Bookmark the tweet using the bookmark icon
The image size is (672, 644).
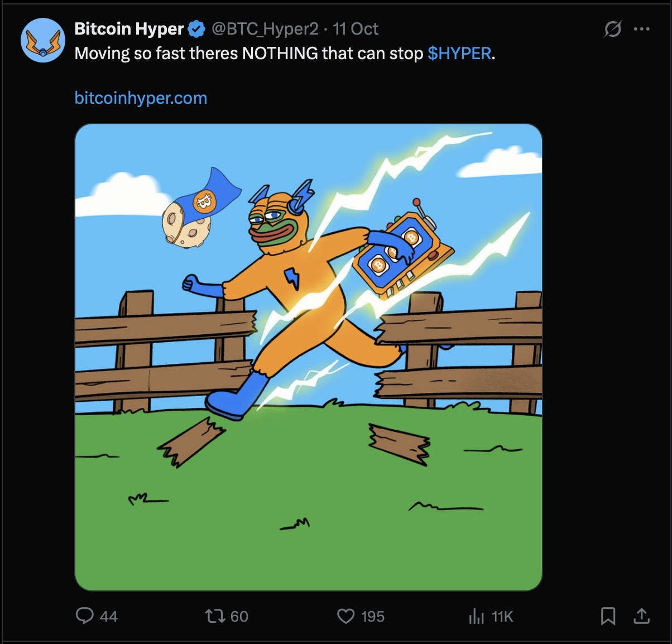[x=608, y=617]
